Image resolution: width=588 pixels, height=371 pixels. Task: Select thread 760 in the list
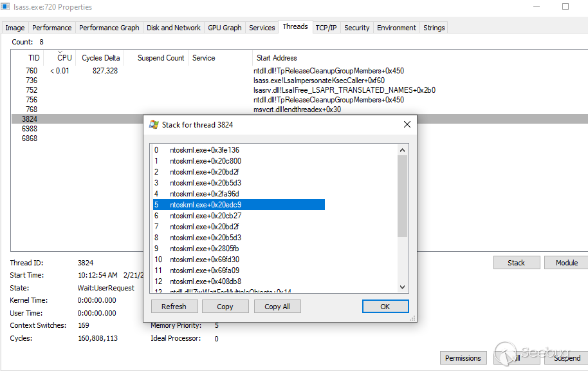32,71
